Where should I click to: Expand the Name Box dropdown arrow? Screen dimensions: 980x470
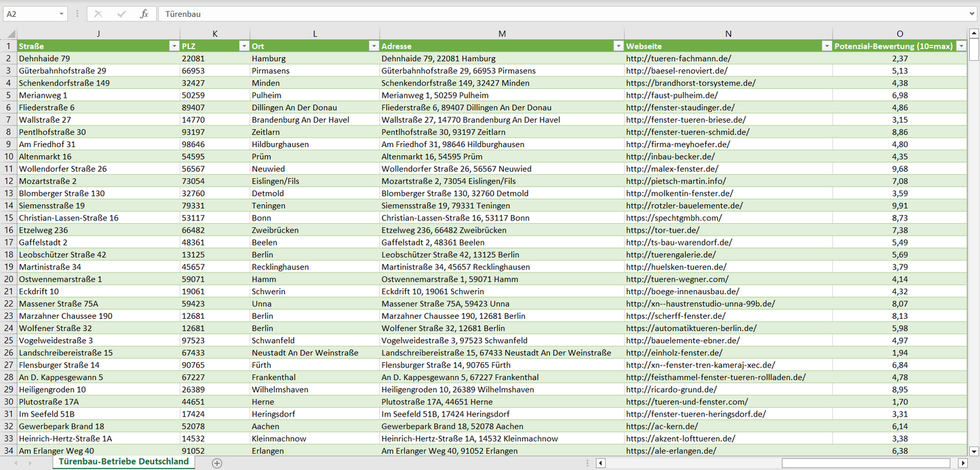[x=61, y=14]
